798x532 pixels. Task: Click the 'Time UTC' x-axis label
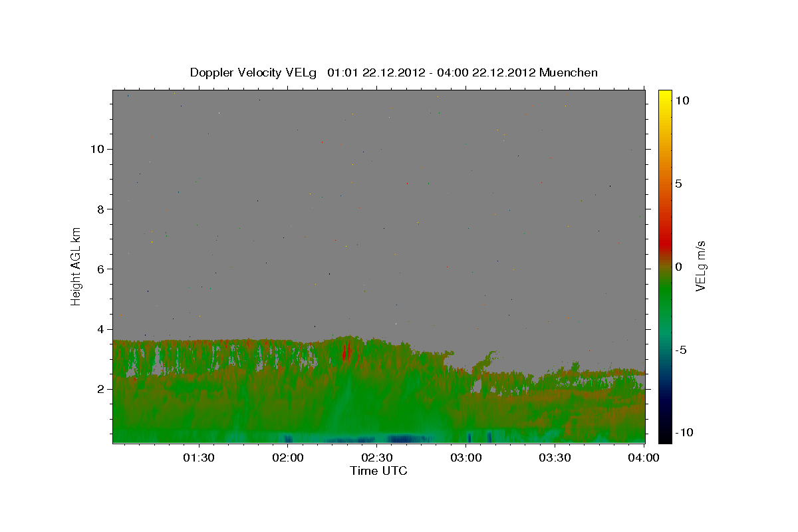(378, 471)
